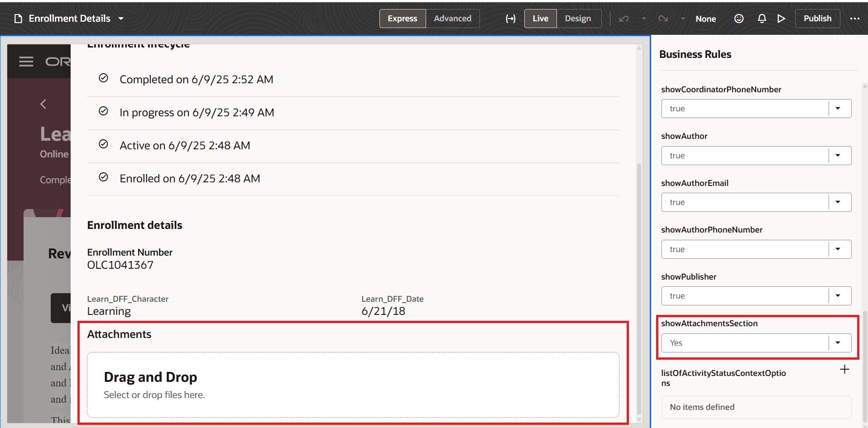Click the Enrollment Details page file icon
Screen dimensions: 868x428
click(x=18, y=19)
